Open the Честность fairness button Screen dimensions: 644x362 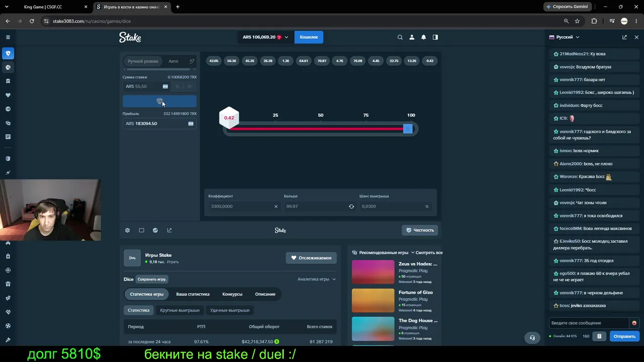(420, 230)
